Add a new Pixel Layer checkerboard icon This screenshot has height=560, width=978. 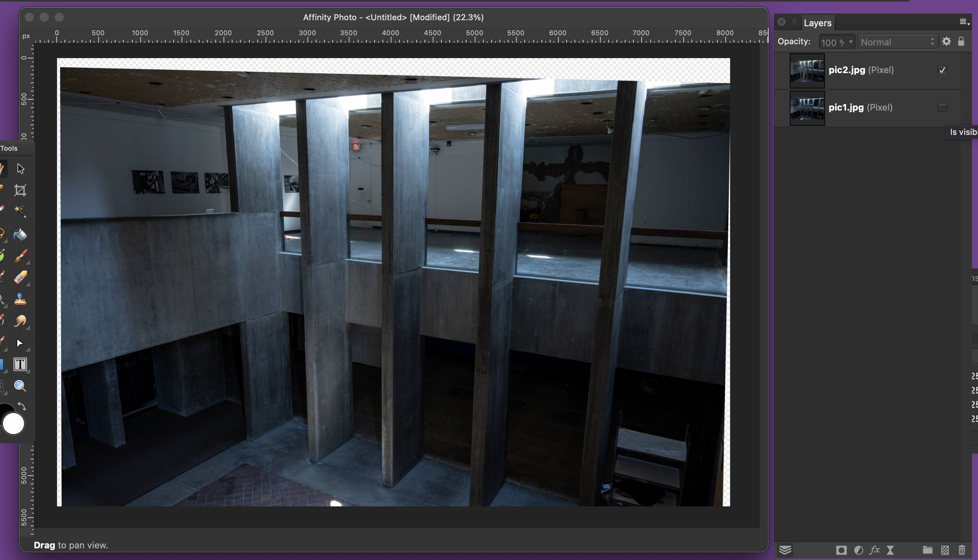click(945, 550)
